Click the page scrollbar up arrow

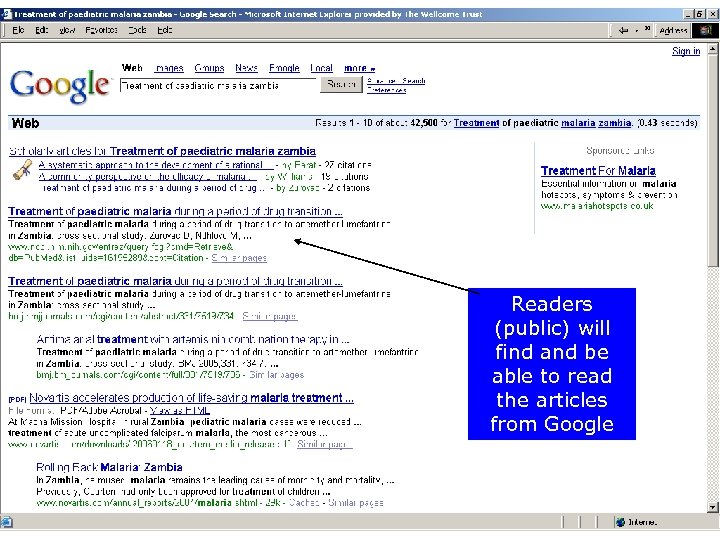pos(713,49)
